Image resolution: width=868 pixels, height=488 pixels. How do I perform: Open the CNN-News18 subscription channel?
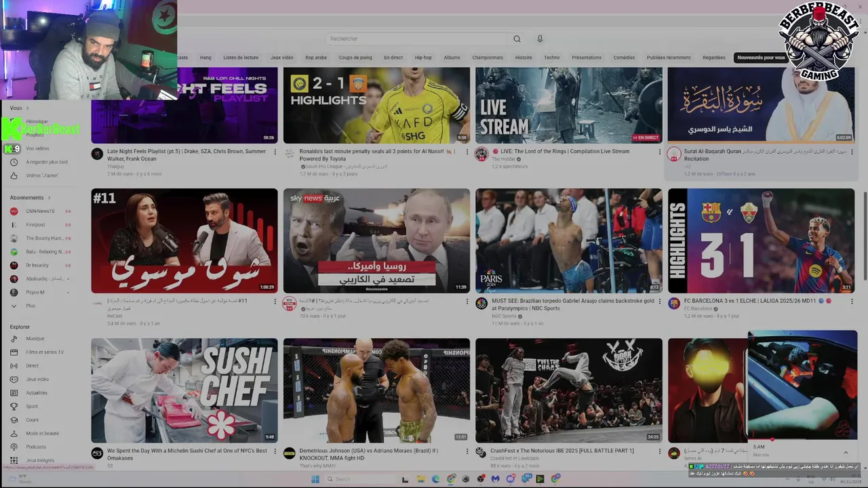(x=40, y=211)
